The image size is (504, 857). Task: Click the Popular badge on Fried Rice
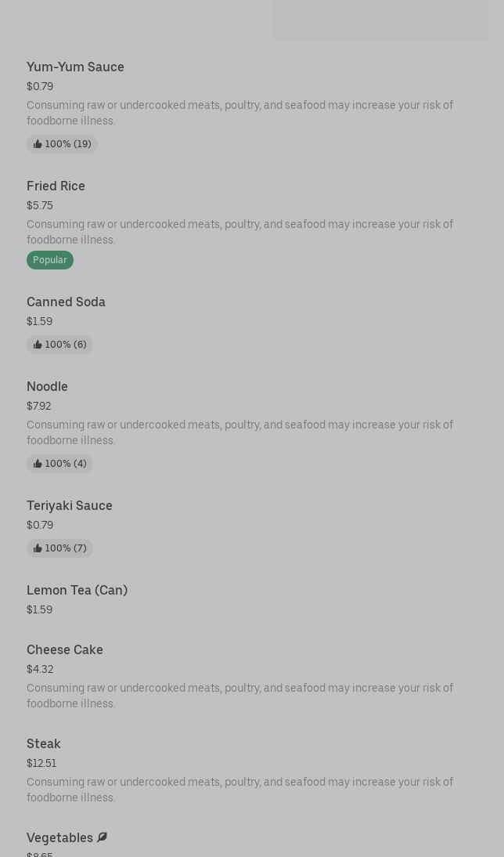tap(50, 260)
